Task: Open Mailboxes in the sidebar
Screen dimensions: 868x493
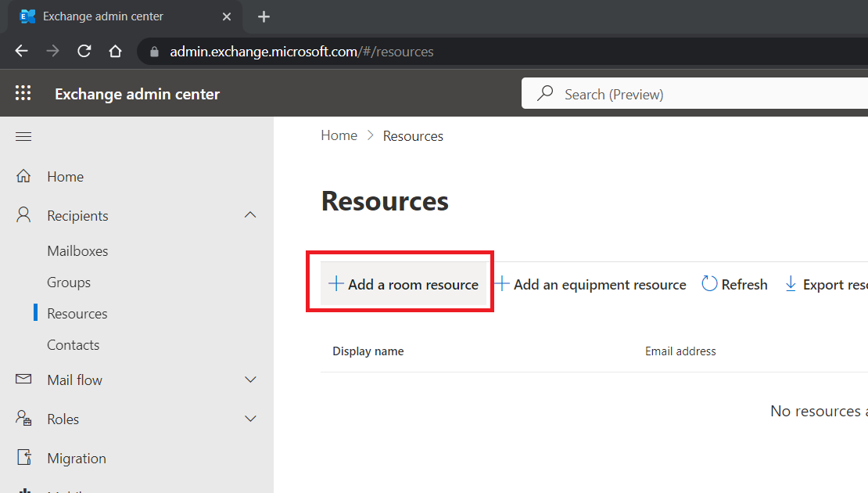Action: (77, 251)
